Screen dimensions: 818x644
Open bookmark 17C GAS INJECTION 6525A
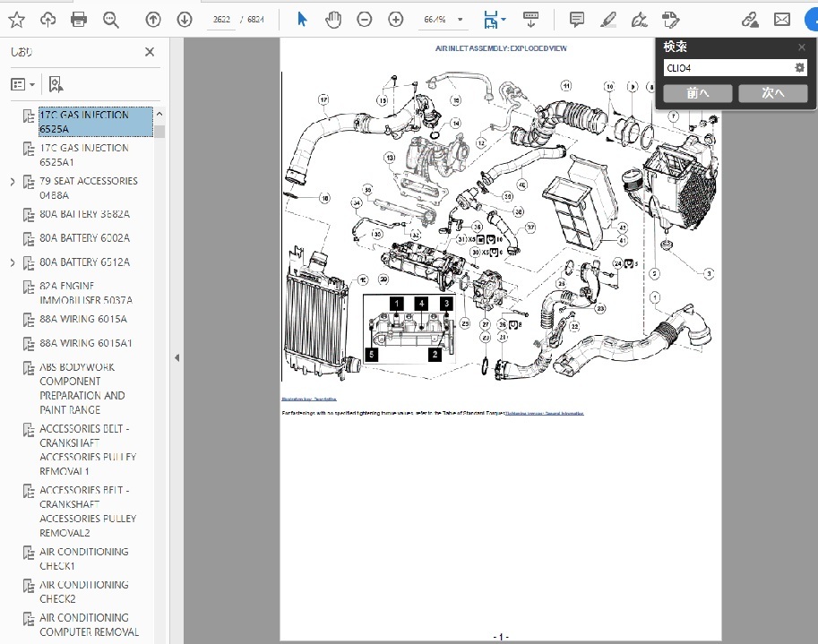coord(96,122)
